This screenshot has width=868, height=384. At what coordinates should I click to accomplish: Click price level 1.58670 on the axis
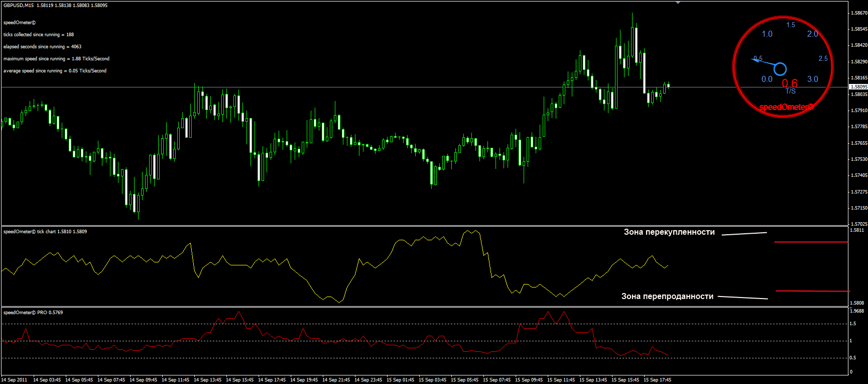(x=859, y=13)
